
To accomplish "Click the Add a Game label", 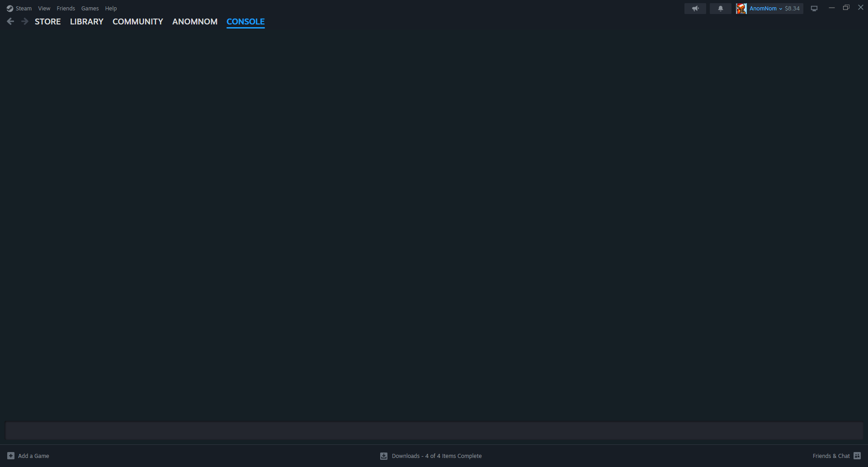I will [x=33, y=456].
